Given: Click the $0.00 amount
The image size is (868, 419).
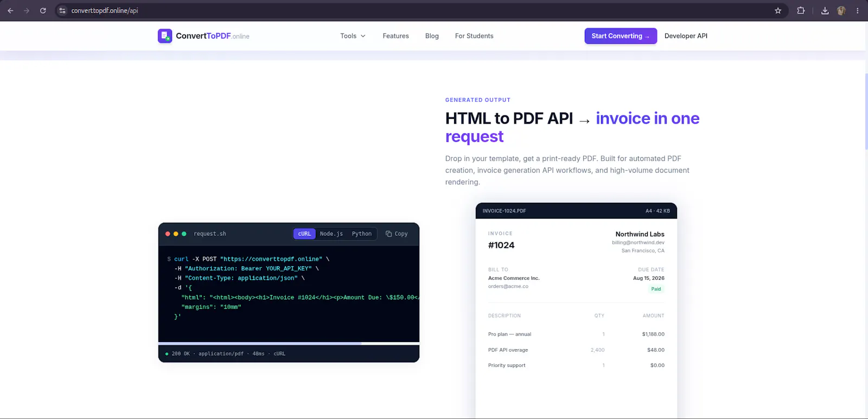Looking at the screenshot, I should tap(657, 365).
